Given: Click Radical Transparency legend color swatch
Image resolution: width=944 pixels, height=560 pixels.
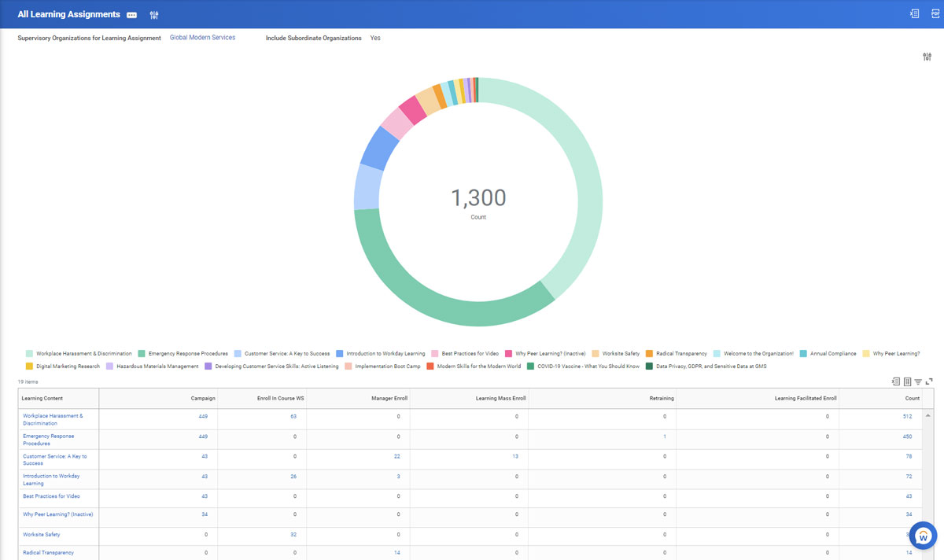Looking at the screenshot, I should 649,354.
